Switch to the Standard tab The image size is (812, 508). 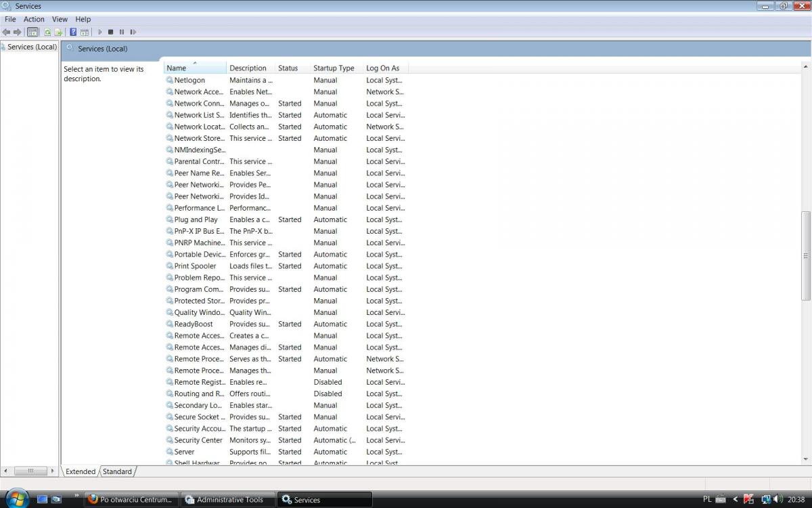118,471
